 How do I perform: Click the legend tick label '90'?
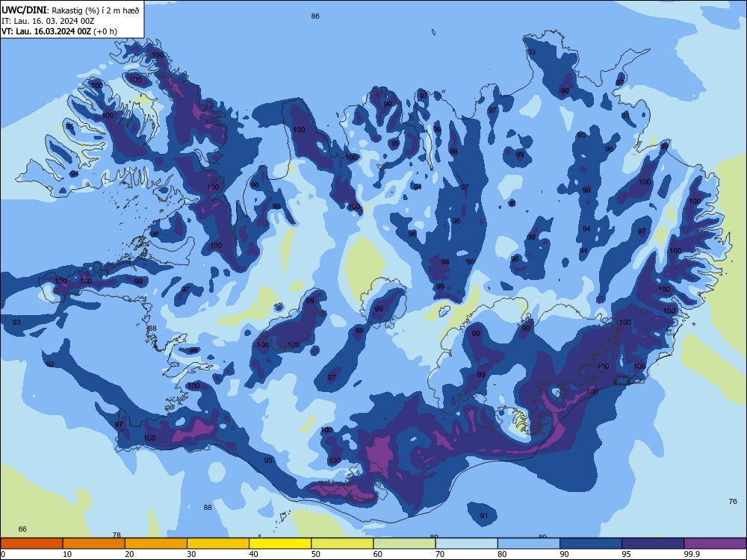pyautogui.click(x=564, y=554)
